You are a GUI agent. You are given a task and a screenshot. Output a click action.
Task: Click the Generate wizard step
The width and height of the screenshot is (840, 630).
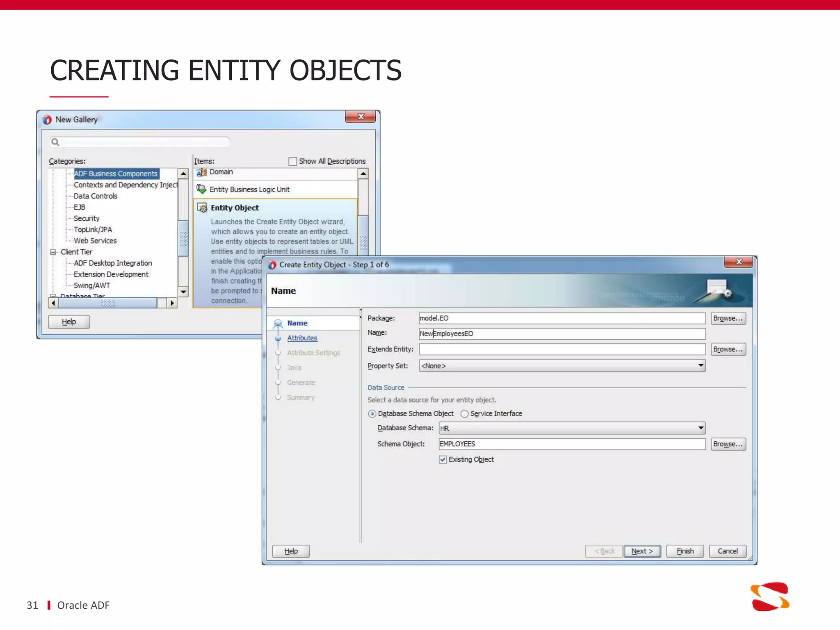pos(301,383)
